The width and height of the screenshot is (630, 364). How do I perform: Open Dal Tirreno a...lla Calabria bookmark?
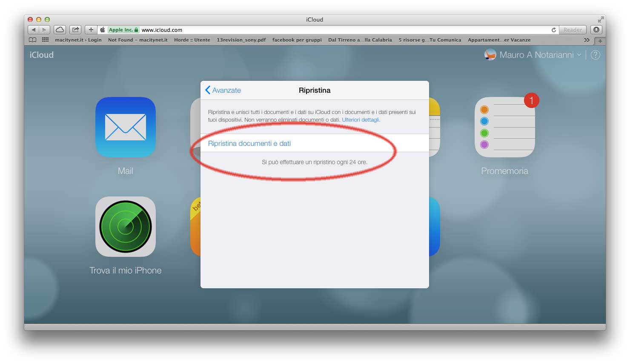point(360,40)
